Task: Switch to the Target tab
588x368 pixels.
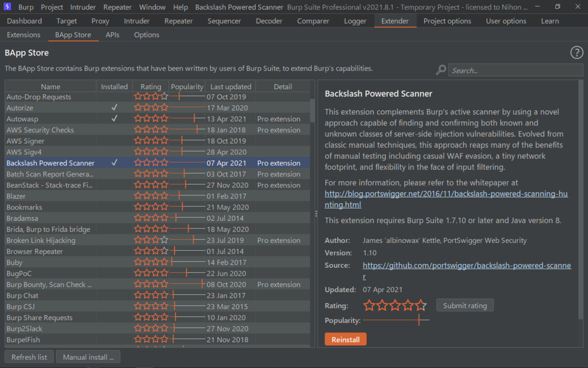Action: pyautogui.click(x=67, y=21)
